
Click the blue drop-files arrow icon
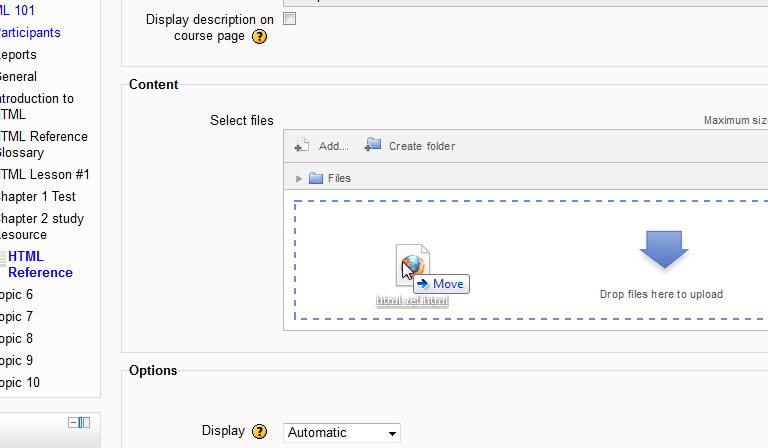click(660, 250)
